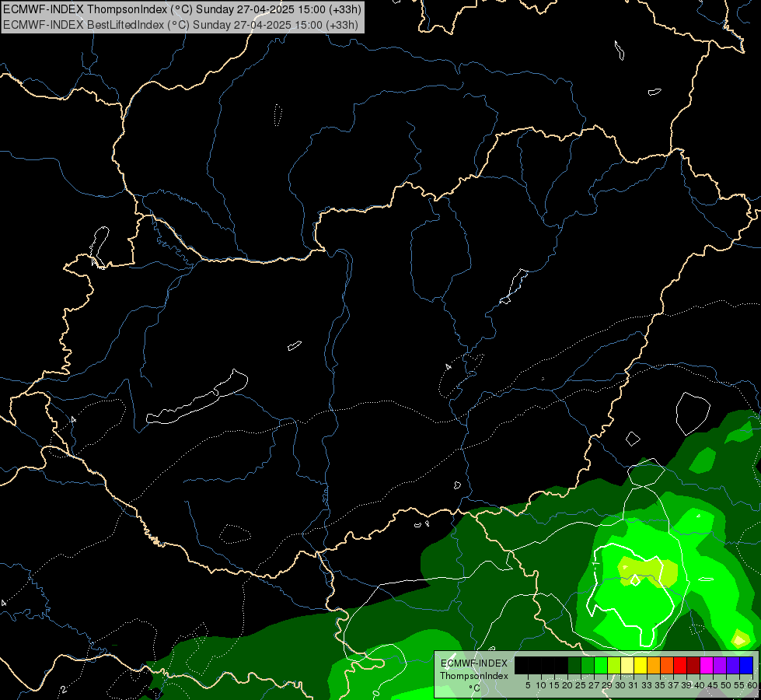Screen dimensions: 761x700
Task: Click legend scale value '35'
Action: pyautogui.click(x=660, y=685)
